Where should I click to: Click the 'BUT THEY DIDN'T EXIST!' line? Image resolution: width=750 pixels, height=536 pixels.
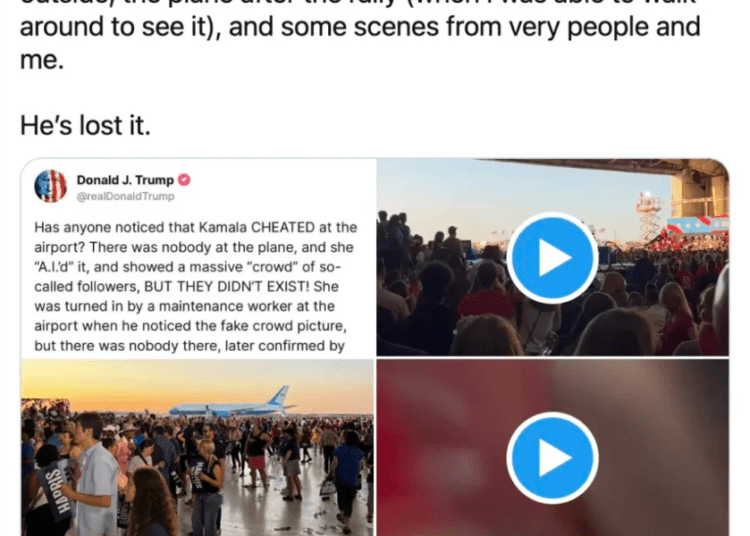click(x=227, y=286)
